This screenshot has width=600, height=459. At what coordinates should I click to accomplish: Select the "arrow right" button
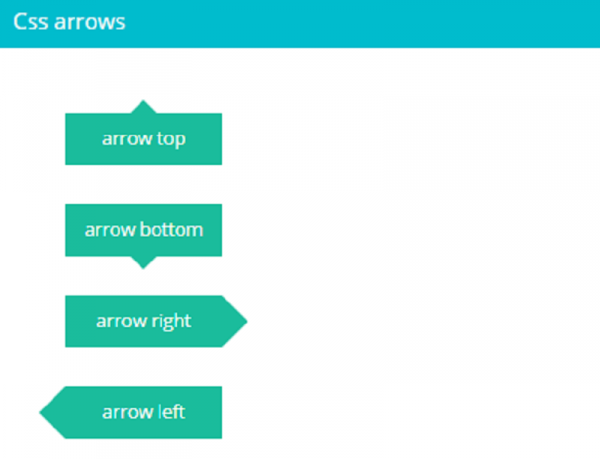(143, 321)
